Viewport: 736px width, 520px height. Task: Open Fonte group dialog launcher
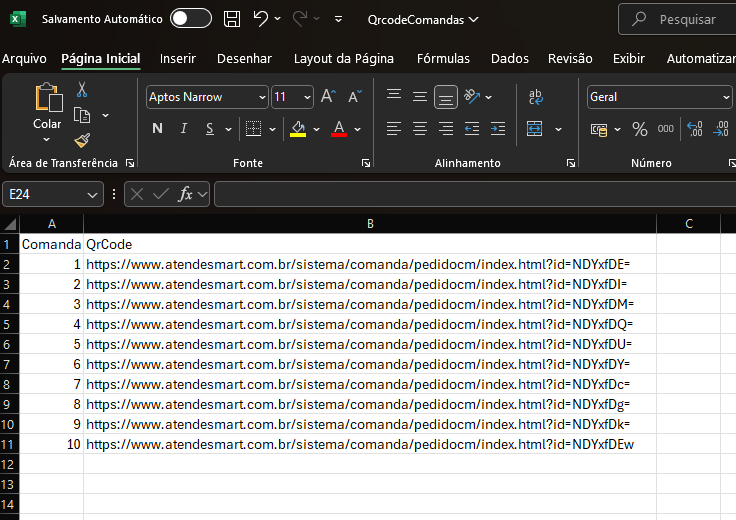(366, 163)
